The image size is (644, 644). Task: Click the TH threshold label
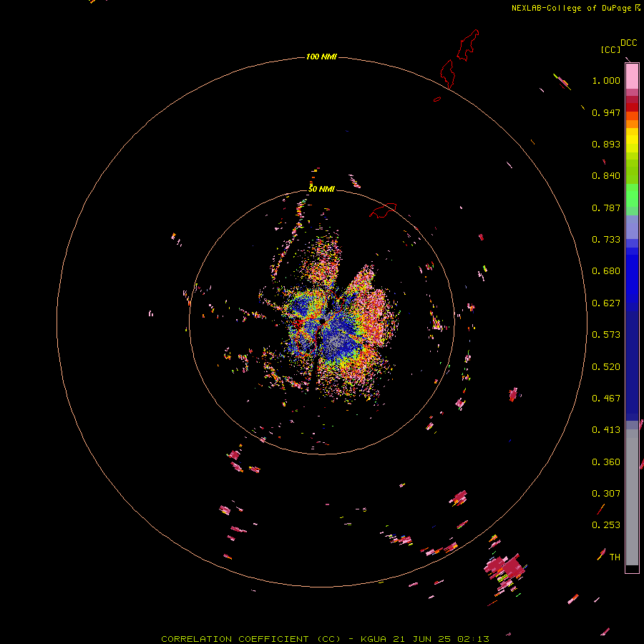[x=615, y=557]
